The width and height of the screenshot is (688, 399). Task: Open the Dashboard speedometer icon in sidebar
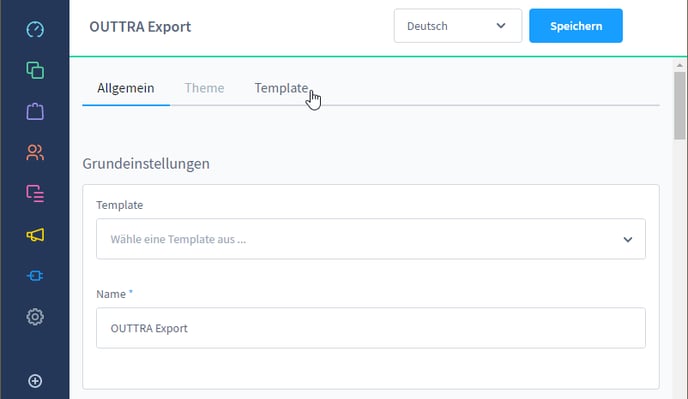point(35,29)
